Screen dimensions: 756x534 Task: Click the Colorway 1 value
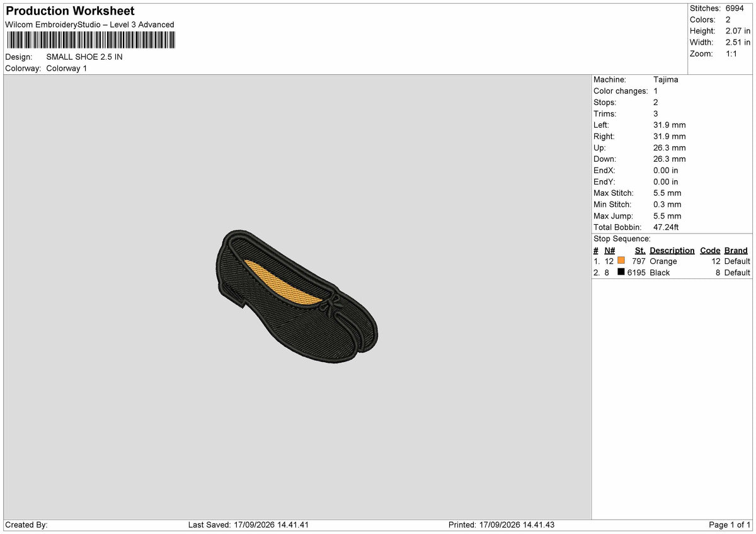tap(67, 68)
